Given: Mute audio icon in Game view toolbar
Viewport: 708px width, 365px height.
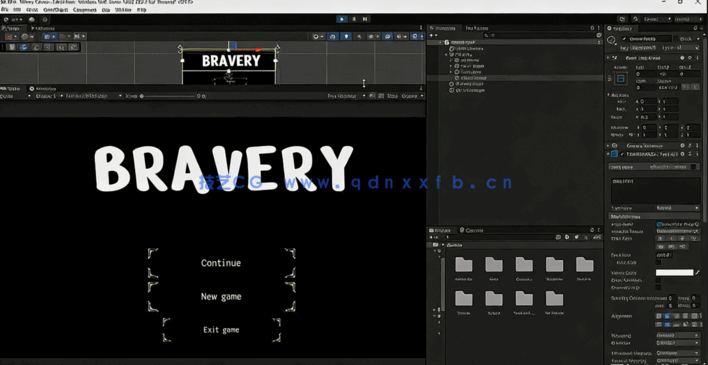Looking at the screenshot, I should (372, 96).
